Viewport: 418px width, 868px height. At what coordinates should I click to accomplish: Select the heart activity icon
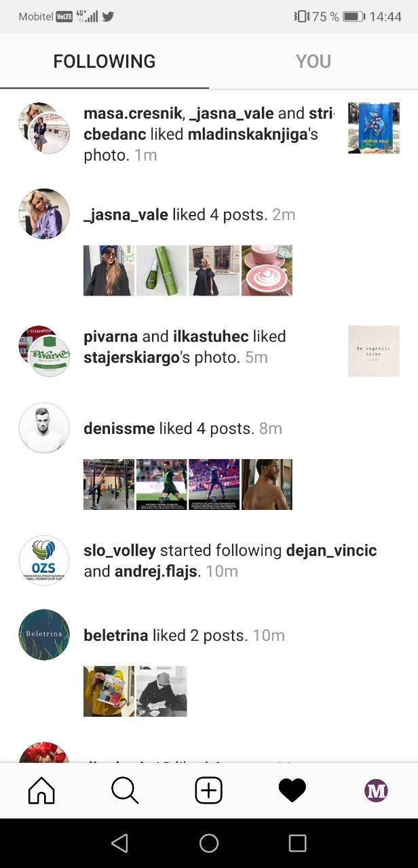pos(292,791)
